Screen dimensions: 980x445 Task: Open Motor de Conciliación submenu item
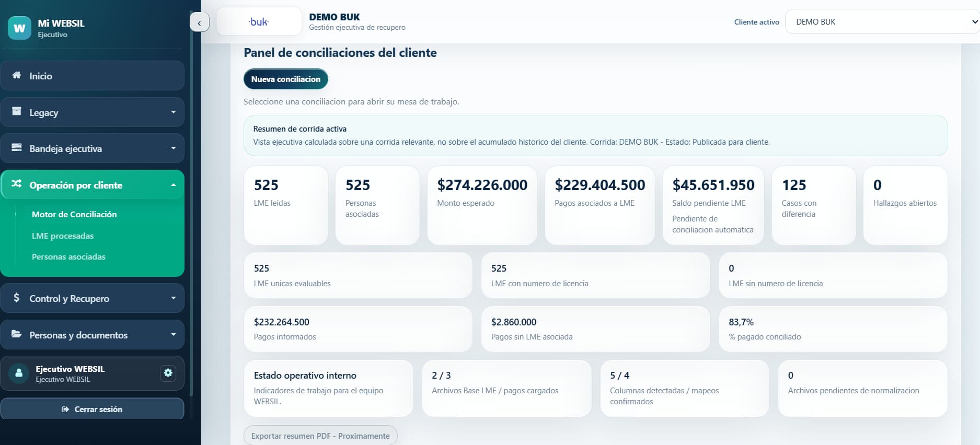tap(74, 214)
